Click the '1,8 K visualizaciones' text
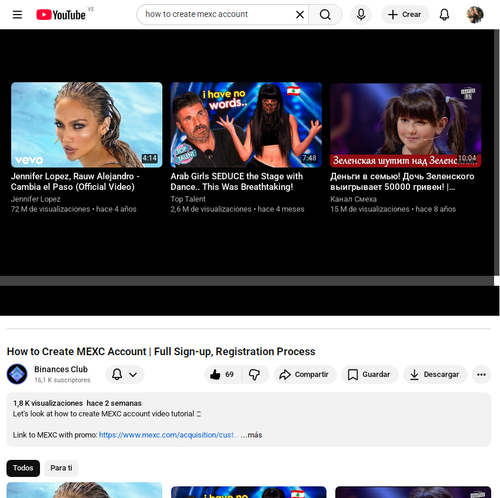This screenshot has width=500, height=498. tap(48, 403)
